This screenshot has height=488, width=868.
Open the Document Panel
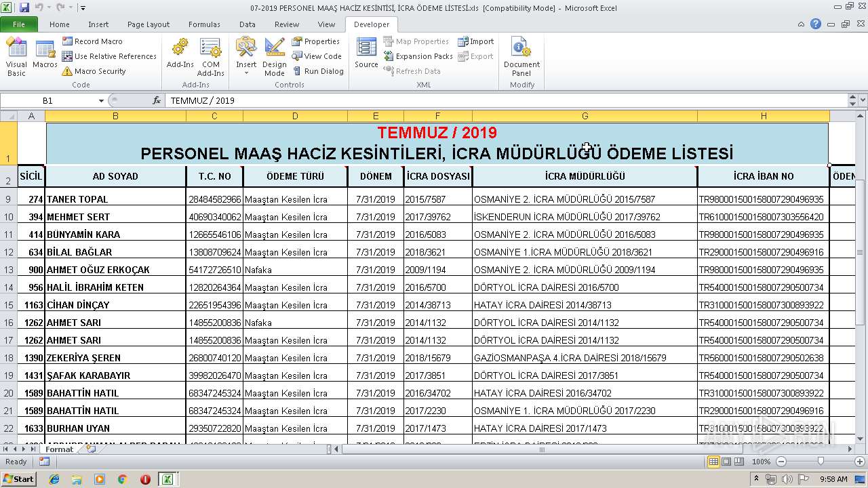521,58
